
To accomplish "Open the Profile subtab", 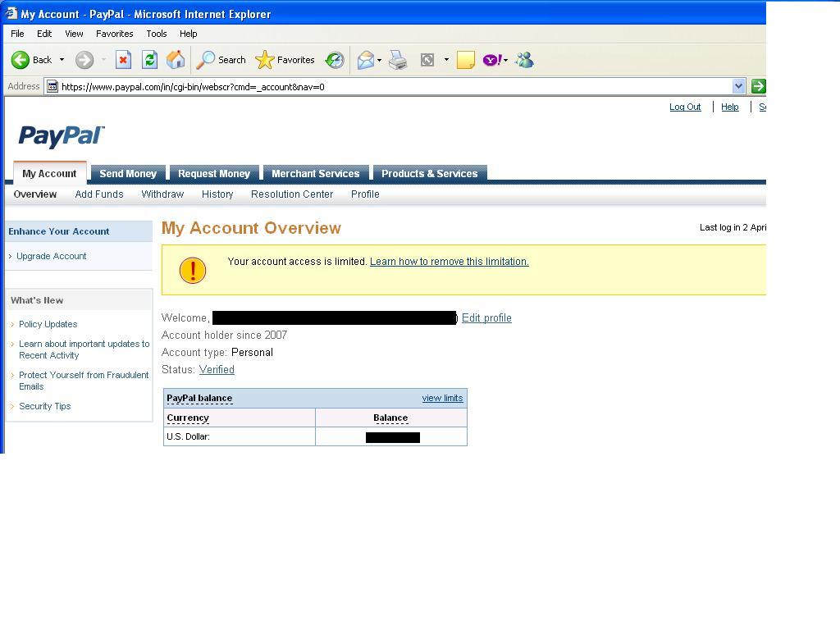I will click(x=365, y=194).
